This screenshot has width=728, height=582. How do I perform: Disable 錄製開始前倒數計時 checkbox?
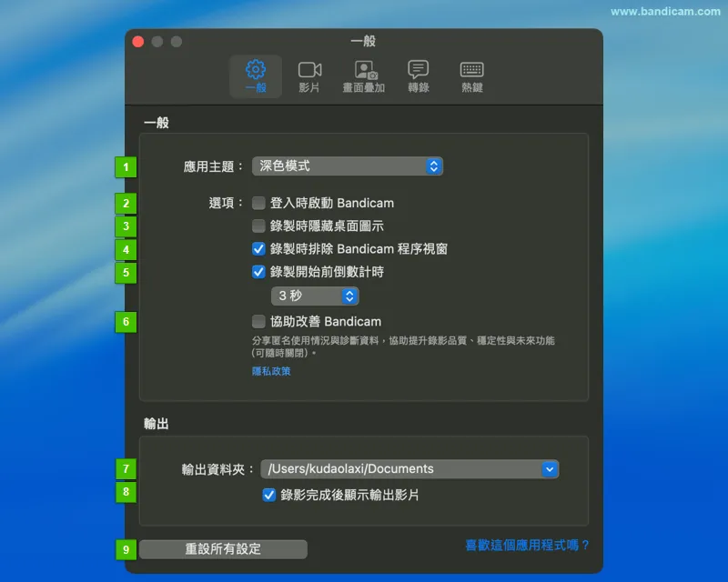tap(258, 272)
